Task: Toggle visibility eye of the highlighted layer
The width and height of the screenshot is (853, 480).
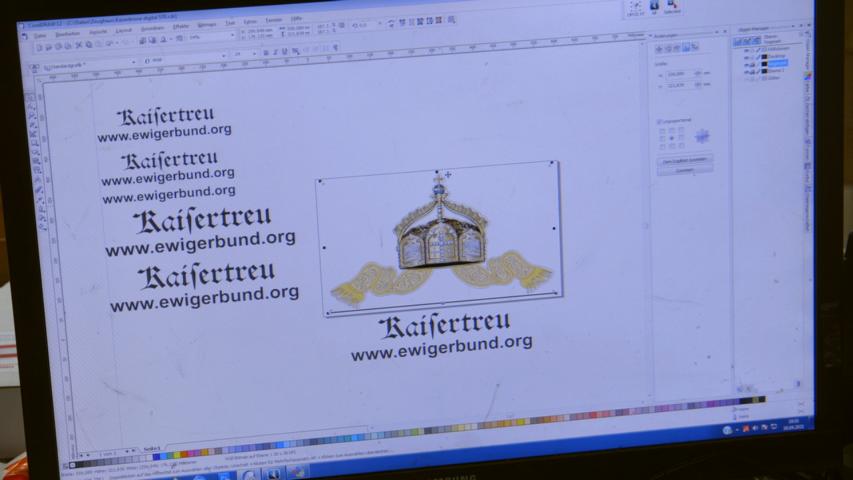Action: click(746, 64)
